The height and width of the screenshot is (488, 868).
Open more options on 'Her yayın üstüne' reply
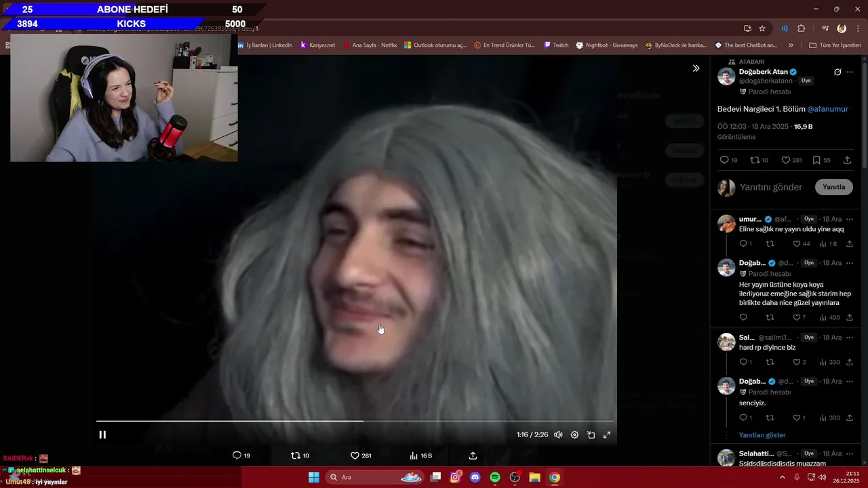(850, 263)
